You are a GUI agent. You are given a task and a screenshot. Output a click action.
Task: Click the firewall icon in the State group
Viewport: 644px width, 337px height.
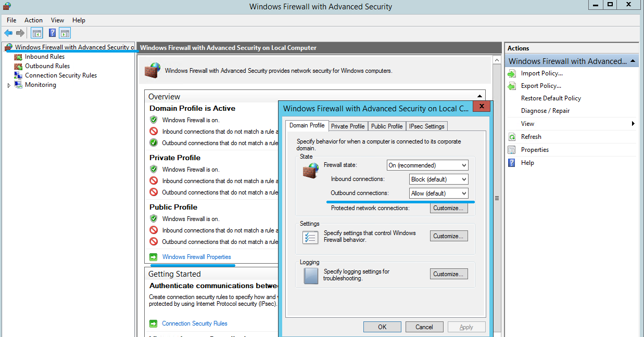coord(310,171)
